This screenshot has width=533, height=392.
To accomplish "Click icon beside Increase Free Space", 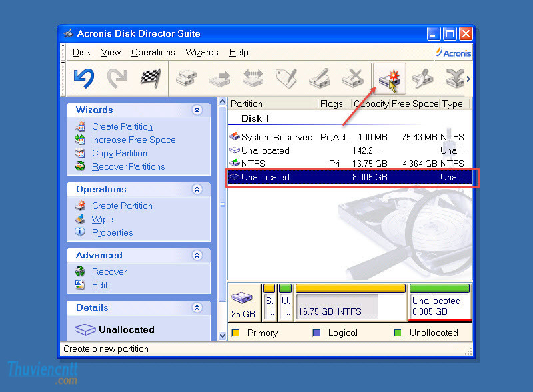I will 80,140.
